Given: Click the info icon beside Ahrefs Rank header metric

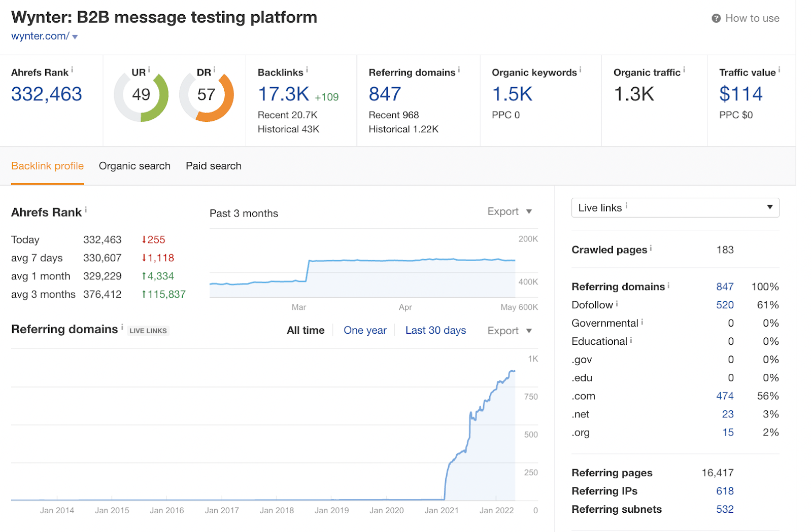Looking at the screenshot, I should [x=72, y=69].
